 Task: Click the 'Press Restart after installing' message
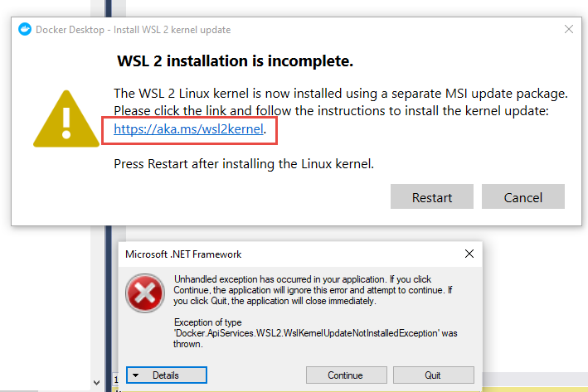click(244, 164)
